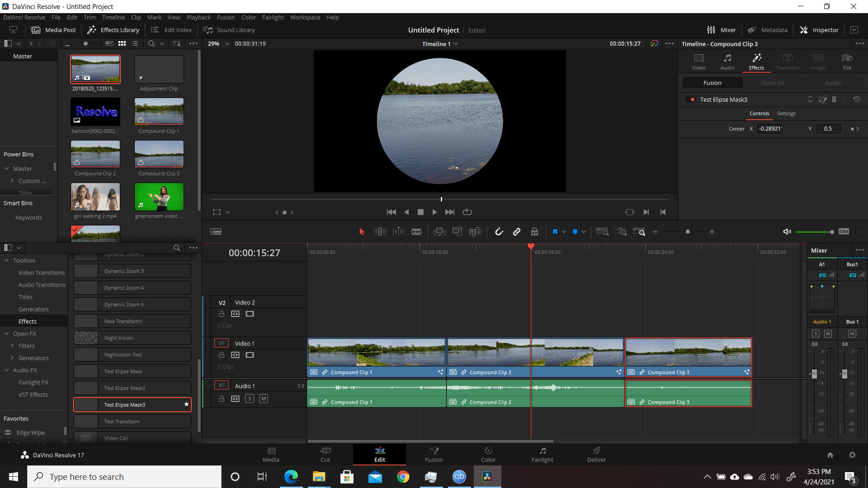The height and width of the screenshot is (488, 868).
Task: Click the Insert Clip icon
Action: tap(439, 232)
